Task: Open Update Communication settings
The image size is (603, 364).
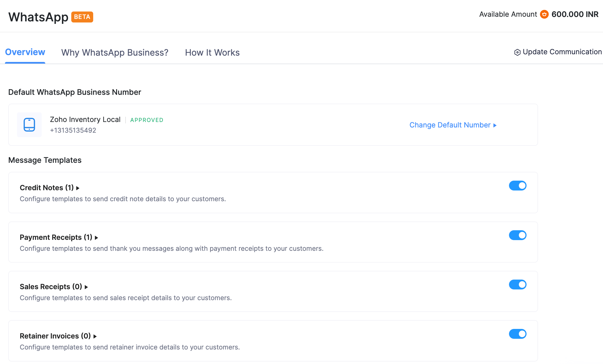Action: (x=561, y=52)
